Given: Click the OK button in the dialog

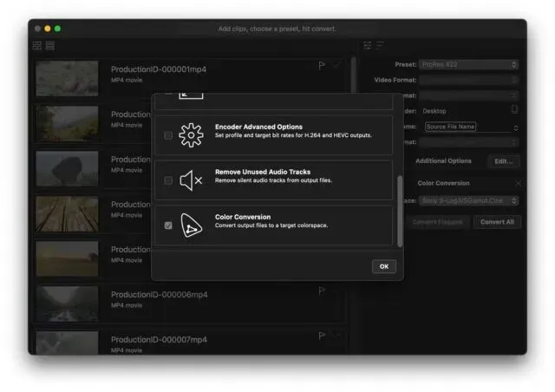Looking at the screenshot, I should (384, 266).
